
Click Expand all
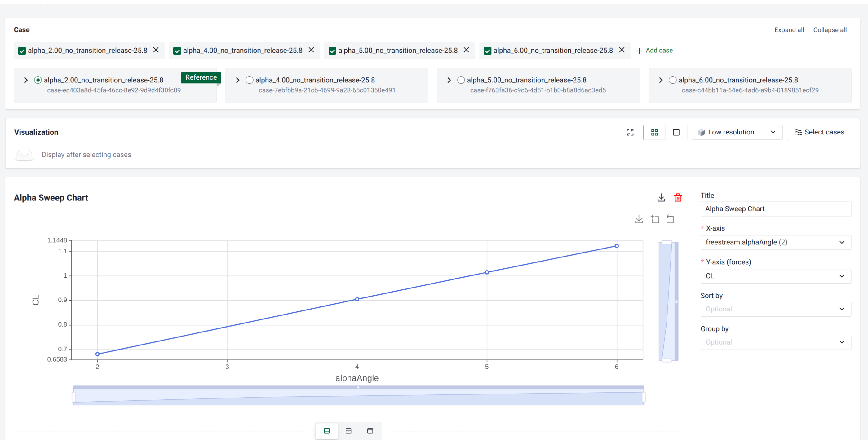789,30
